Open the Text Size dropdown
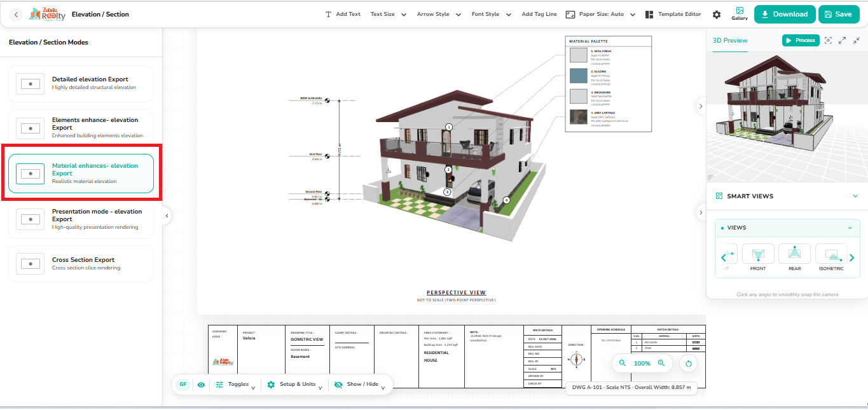Screen dimensions: 868x410 tap(389, 14)
